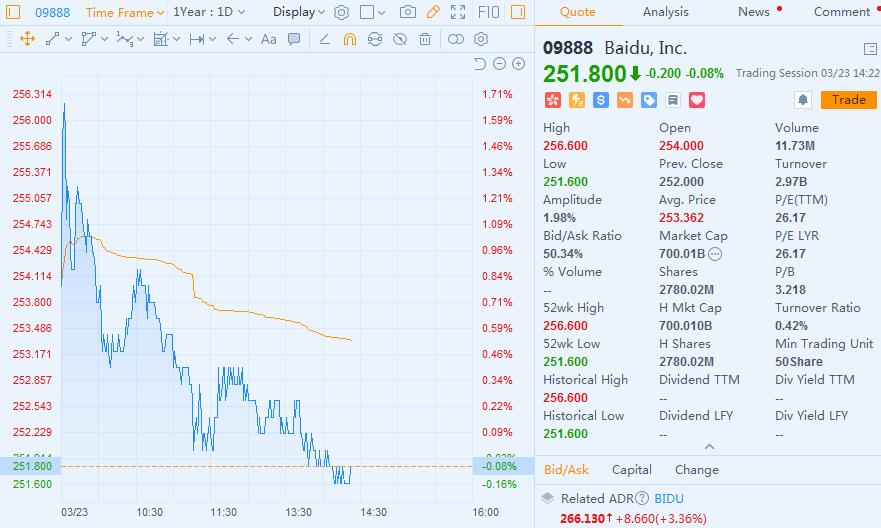The width and height of the screenshot is (881, 528).
Task: Zoom in on the chart with plus icon
Action: [x=518, y=64]
